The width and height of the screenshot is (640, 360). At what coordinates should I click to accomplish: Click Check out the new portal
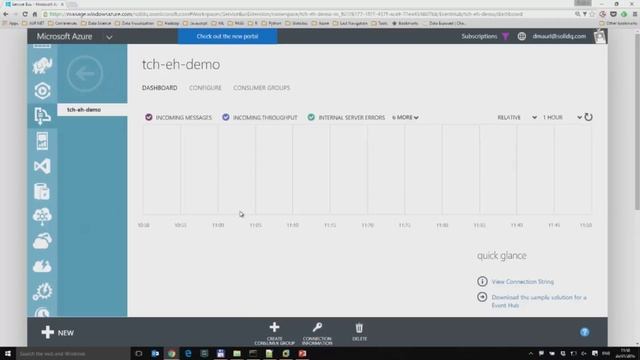coord(227,36)
